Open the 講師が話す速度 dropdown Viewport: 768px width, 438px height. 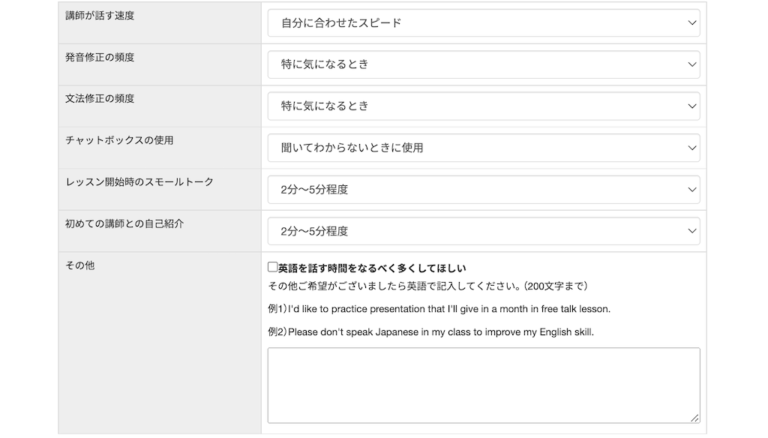[483, 23]
